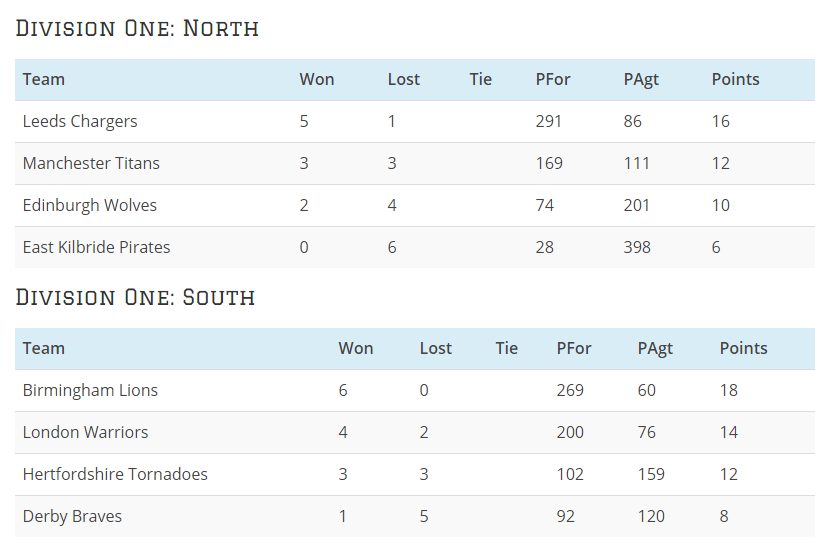Select the Derby Braves team name

[72, 516]
